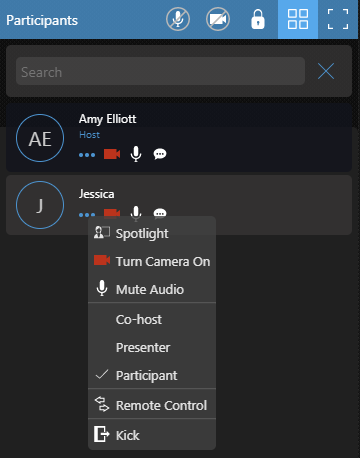
Task: Request Remote Control of Jessica
Action: pos(152,405)
